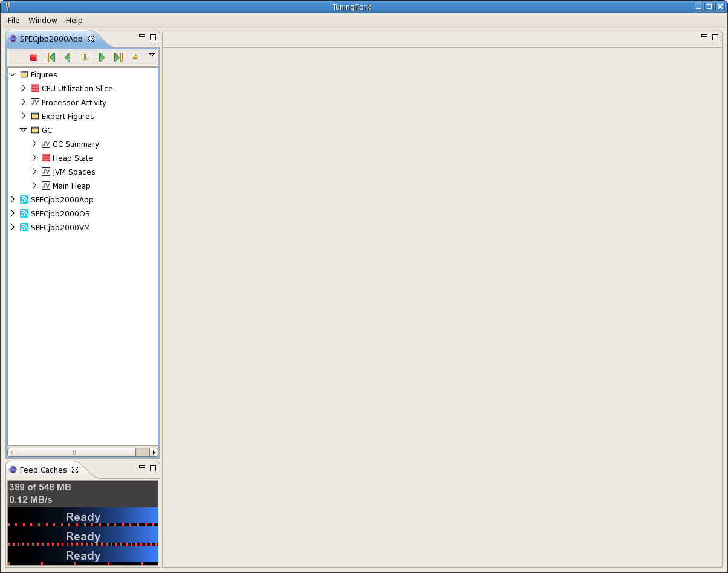
Task: Close the Feed Caches tab
Action: [x=75, y=470]
